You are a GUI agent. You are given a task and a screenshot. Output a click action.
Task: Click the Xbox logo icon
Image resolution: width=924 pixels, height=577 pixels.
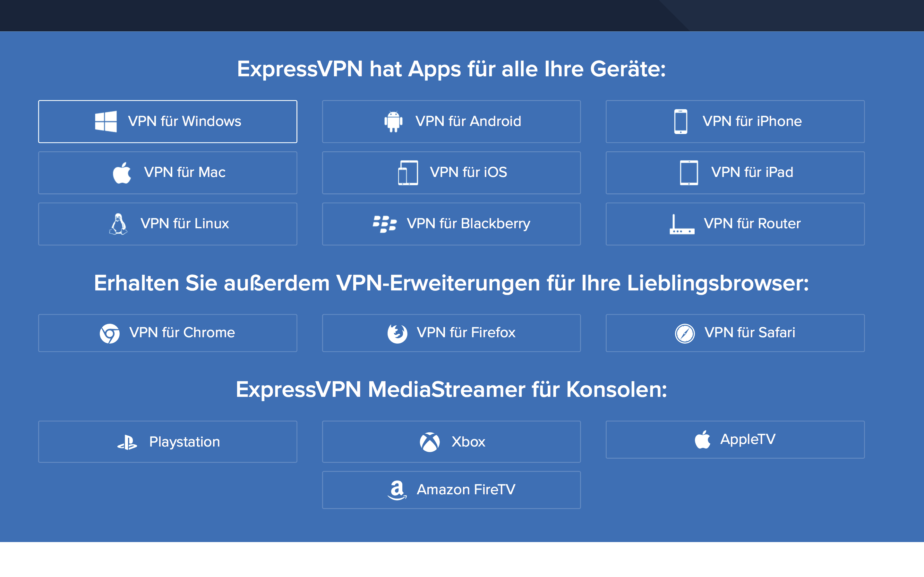click(x=430, y=442)
